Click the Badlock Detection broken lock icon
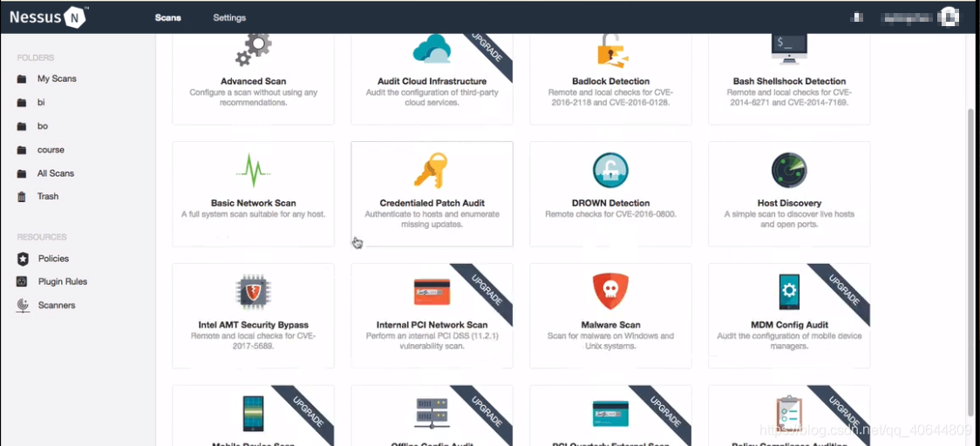 click(x=610, y=50)
